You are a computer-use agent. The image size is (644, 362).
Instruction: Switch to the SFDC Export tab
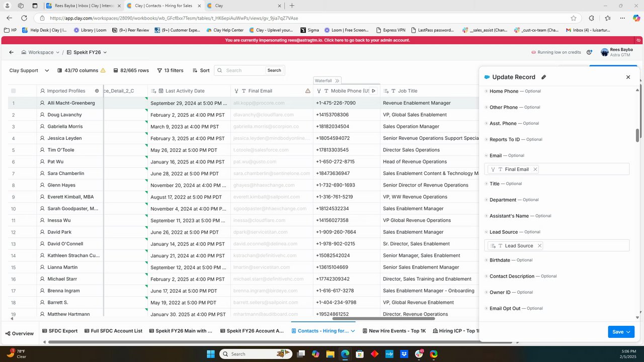coord(59,331)
